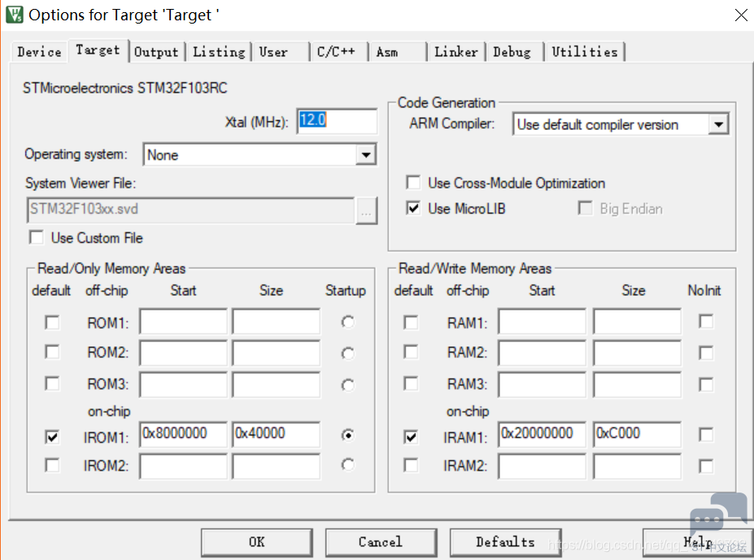The image size is (754, 560).
Task: Enable NoInit for IRAM2
Action: pyautogui.click(x=706, y=467)
